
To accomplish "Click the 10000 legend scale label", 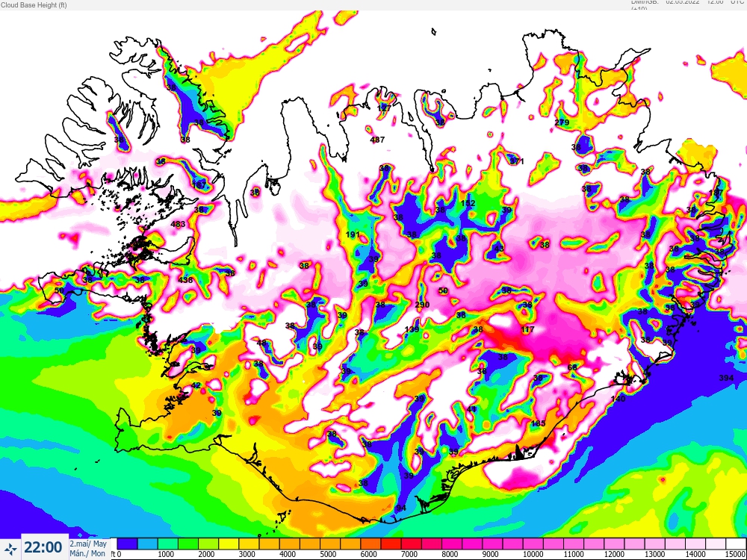I will 532,554.
